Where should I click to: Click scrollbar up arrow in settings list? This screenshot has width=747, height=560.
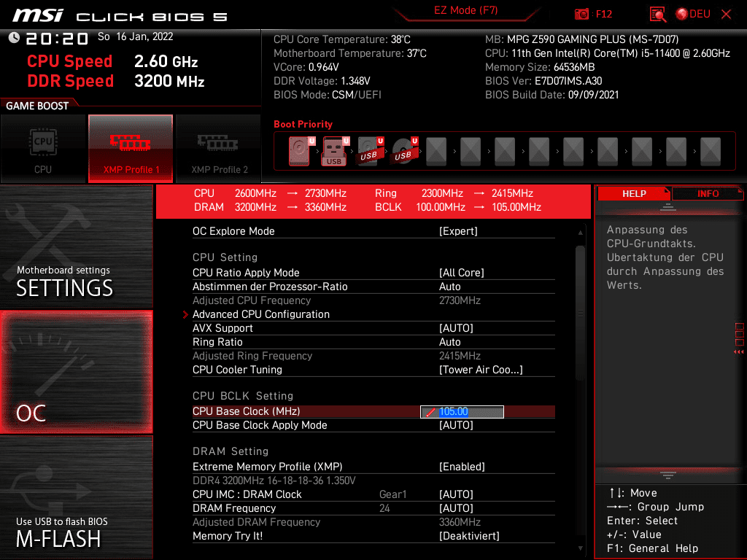pyautogui.click(x=580, y=233)
